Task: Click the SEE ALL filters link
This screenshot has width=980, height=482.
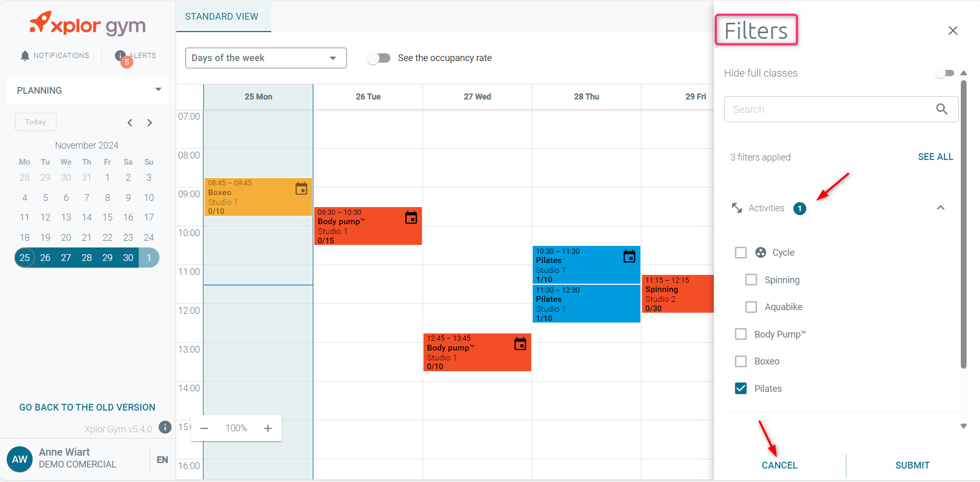Action: (935, 157)
